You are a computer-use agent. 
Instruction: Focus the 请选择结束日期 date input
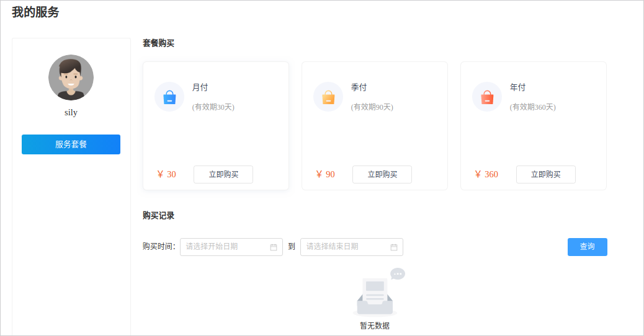[352, 247]
